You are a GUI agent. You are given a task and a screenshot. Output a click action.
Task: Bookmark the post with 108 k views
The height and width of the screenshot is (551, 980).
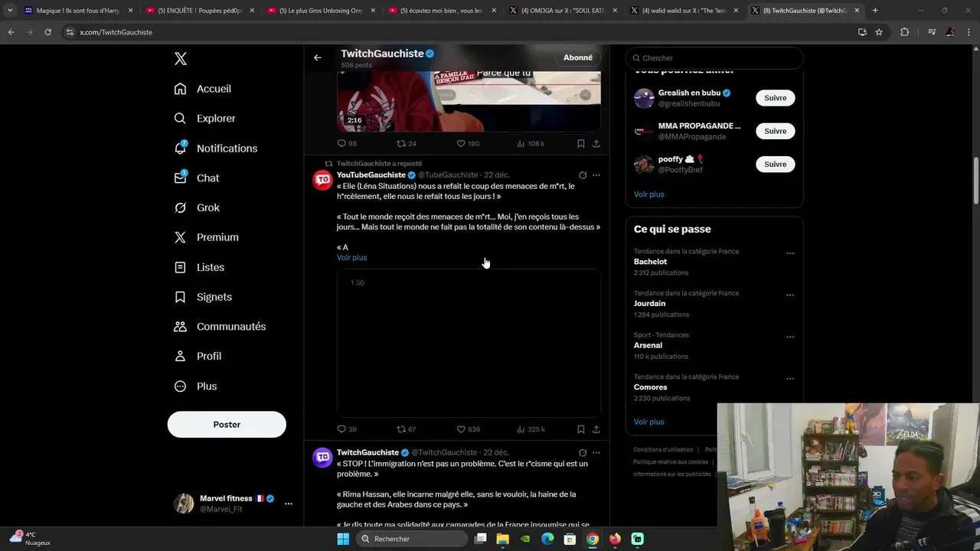pos(580,144)
